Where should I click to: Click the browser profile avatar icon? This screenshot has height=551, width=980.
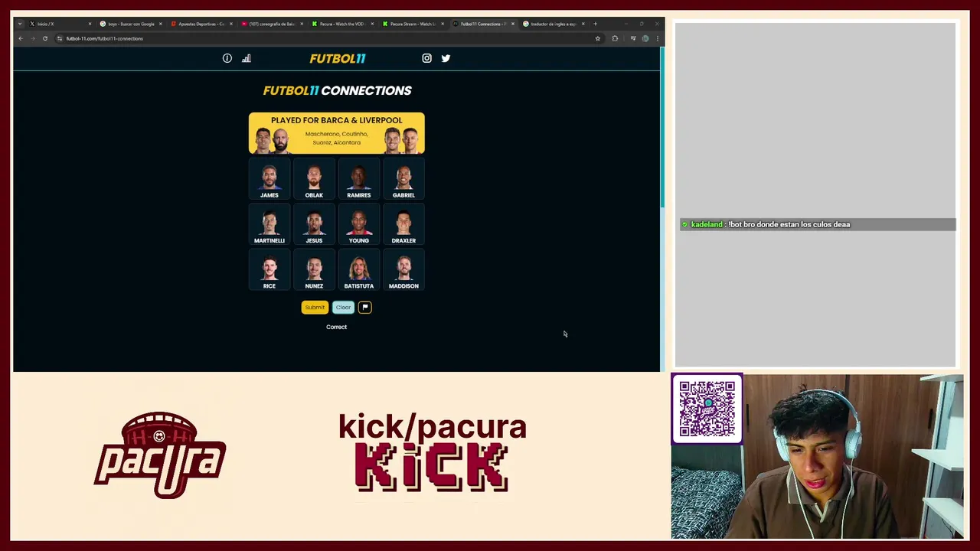pyautogui.click(x=645, y=38)
